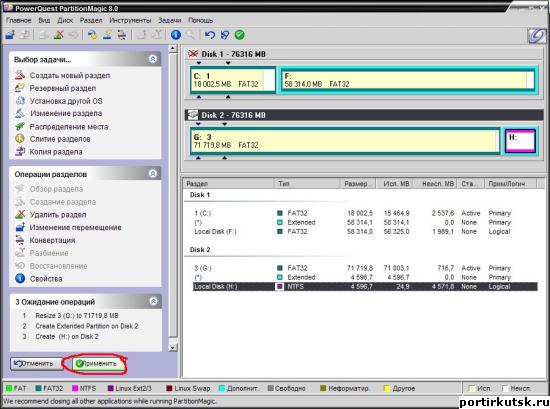Screen dimensions: 550x409
Task: Select the Extended row sized 58 314,1
Action: pyautogui.click(x=365, y=222)
